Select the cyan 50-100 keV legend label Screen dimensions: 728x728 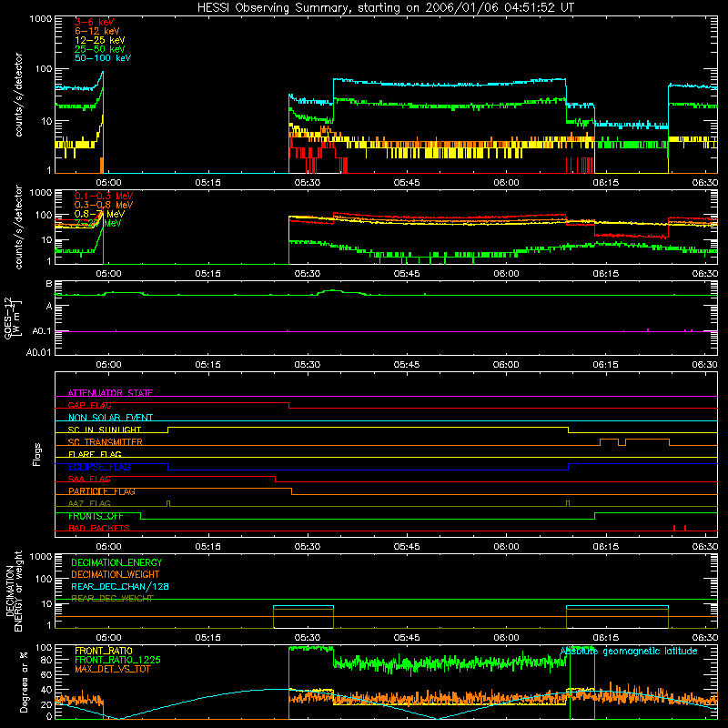tap(103, 58)
